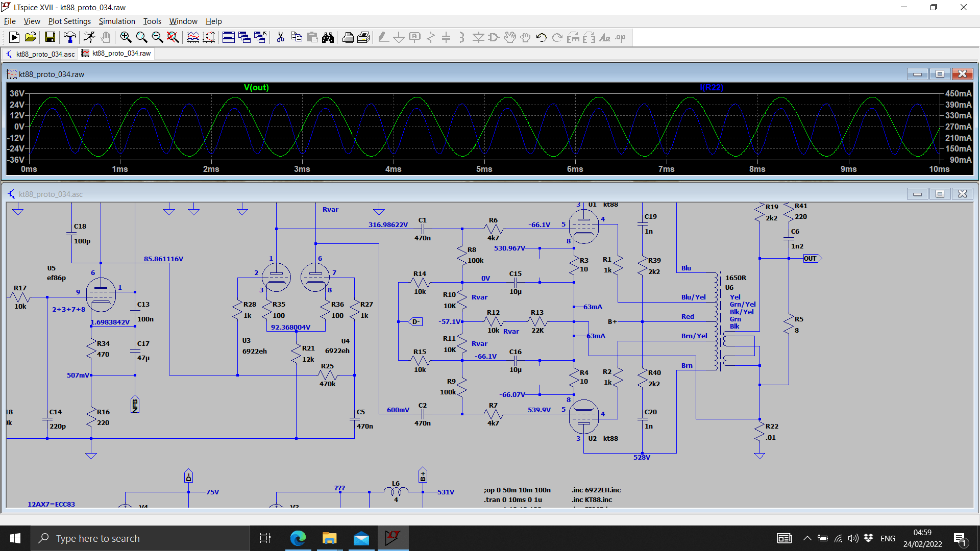Open a file with the folder icon
980x551 pixels.
(31, 37)
